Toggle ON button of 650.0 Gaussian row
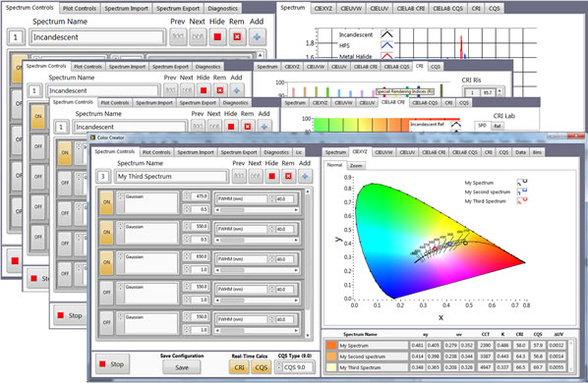The height and width of the screenshot is (383, 588). [106, 262]
